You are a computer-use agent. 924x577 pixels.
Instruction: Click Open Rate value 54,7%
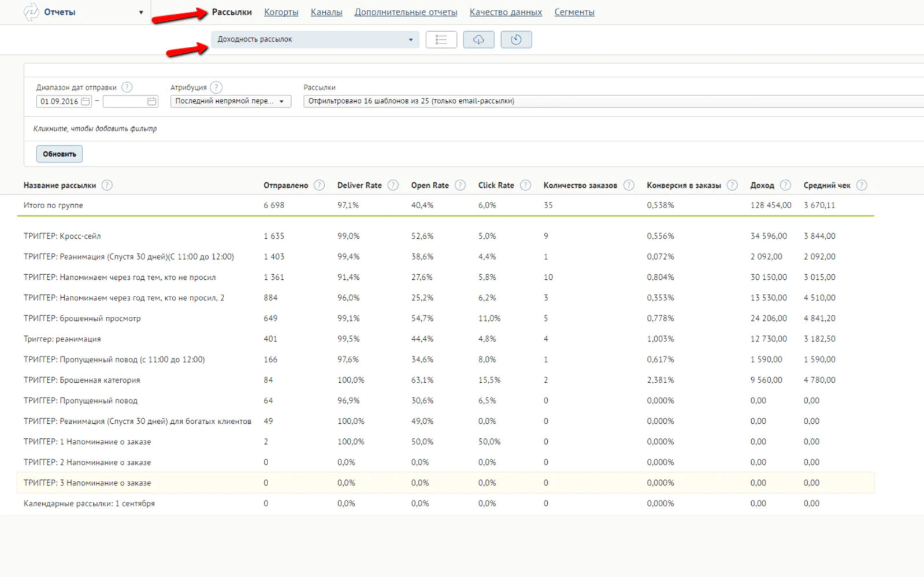(422, 318)
